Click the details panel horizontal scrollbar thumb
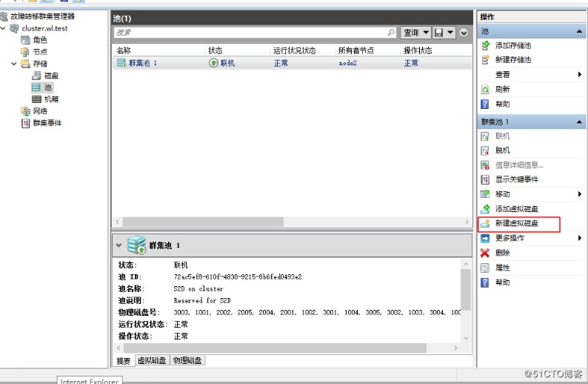 pos(275,348)
